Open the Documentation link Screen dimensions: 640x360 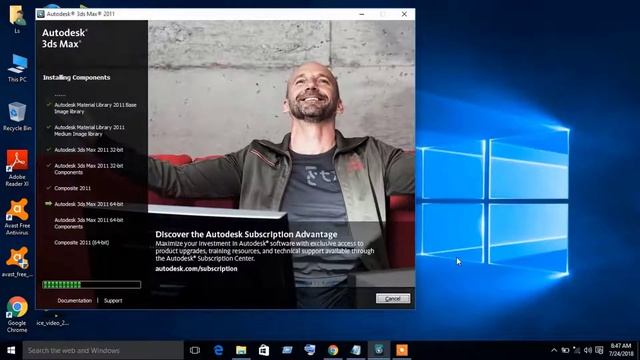click(x=75, y=301)
